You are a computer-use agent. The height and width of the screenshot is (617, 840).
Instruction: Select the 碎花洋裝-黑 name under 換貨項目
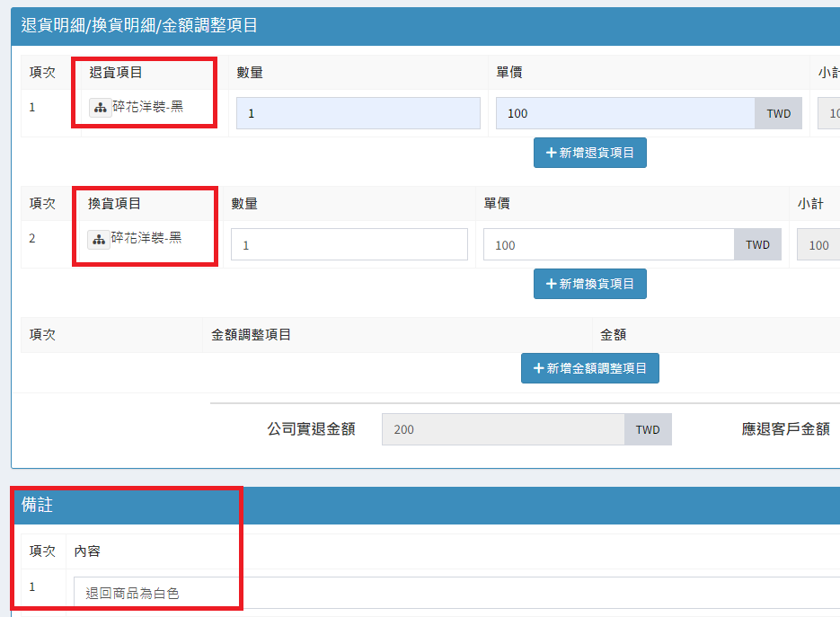[146, 239]
